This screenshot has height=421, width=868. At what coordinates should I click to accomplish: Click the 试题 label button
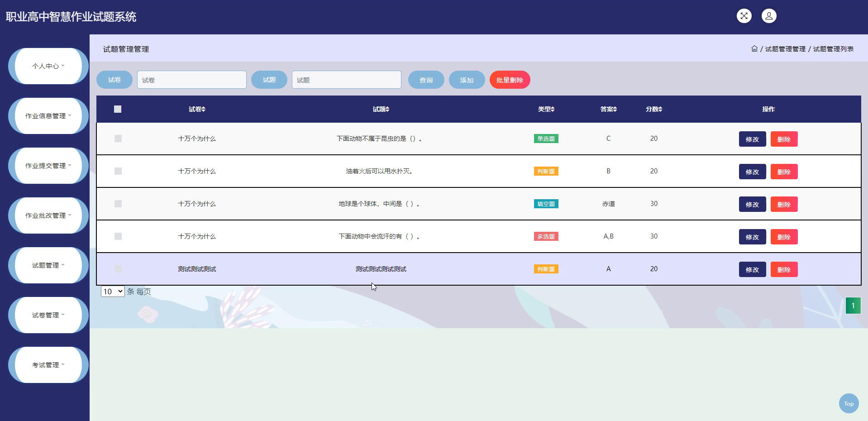coord(269,80)
